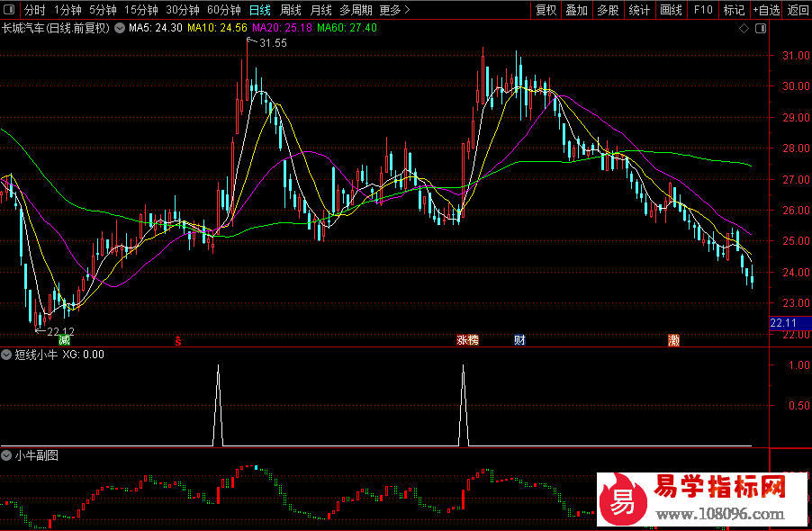This screenshot has width=812, height=531.
Task: Click the 22.11 price box on axis
Action: pyautogui.click(x=790, y=323)
